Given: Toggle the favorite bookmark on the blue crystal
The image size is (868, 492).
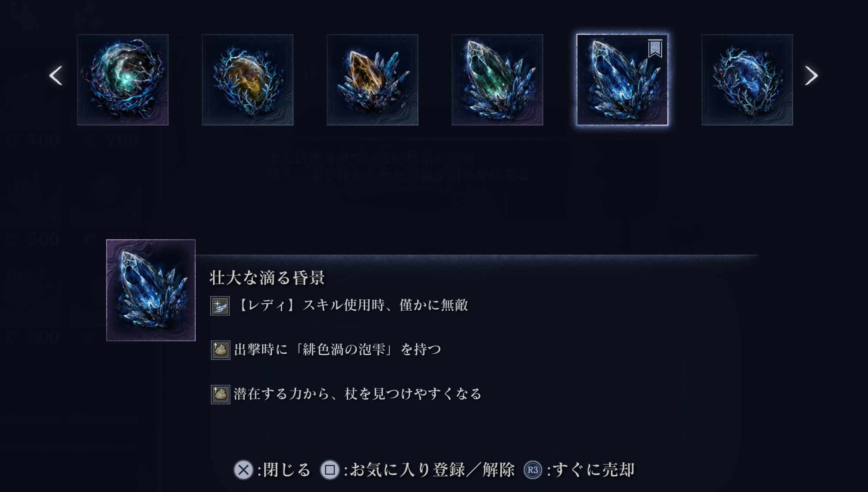Looking at the screenshot, I should pos(655,49).
